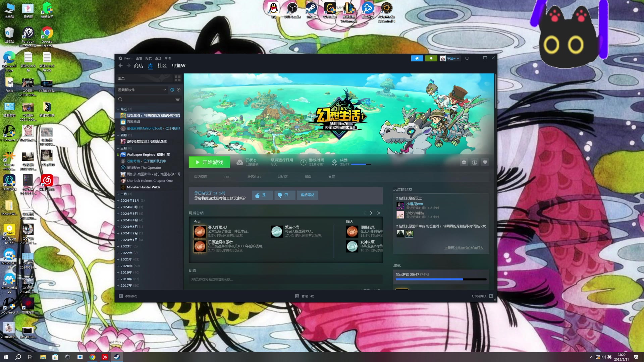Click the Steam back navigation arrow
Image resolution: width=644 pixels, height=362 pixels.
tap(120, 66)
